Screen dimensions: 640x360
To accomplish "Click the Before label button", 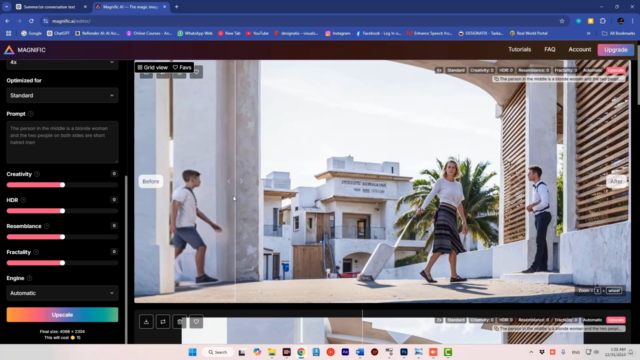I will [151, 181].
